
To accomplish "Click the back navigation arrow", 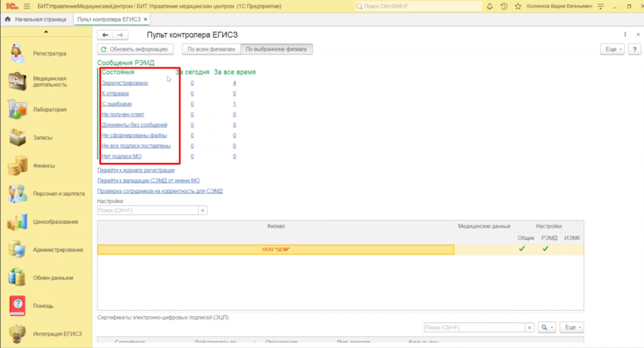I will tap(105, 35).
